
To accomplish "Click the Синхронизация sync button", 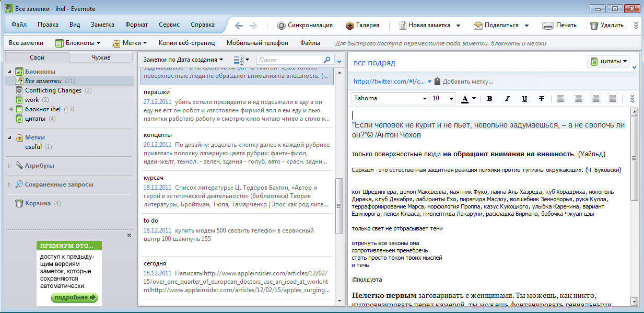I will [x=305, y=25].
